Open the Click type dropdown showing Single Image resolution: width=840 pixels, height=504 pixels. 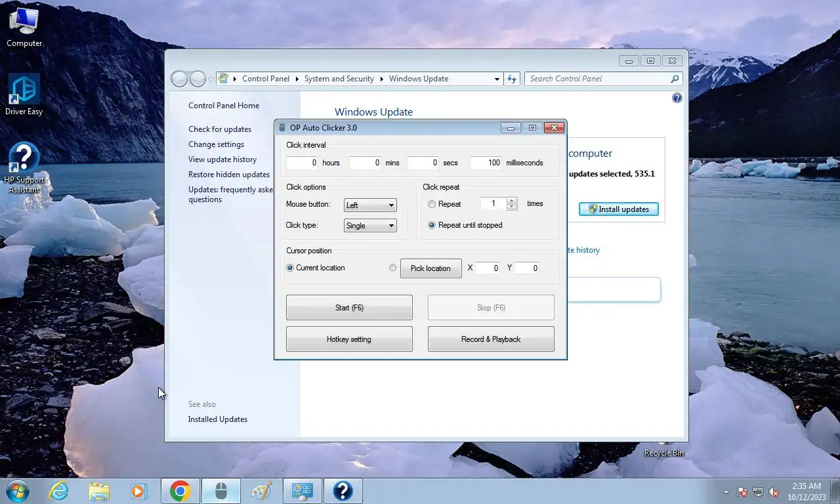click(x=370, y=226)
